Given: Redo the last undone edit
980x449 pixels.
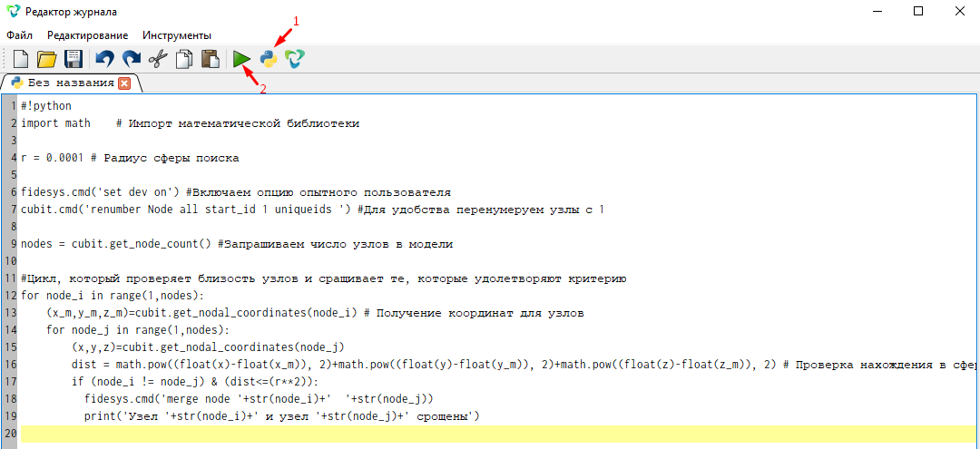Looking at the screenshot, I should click(x=132, y=59).
